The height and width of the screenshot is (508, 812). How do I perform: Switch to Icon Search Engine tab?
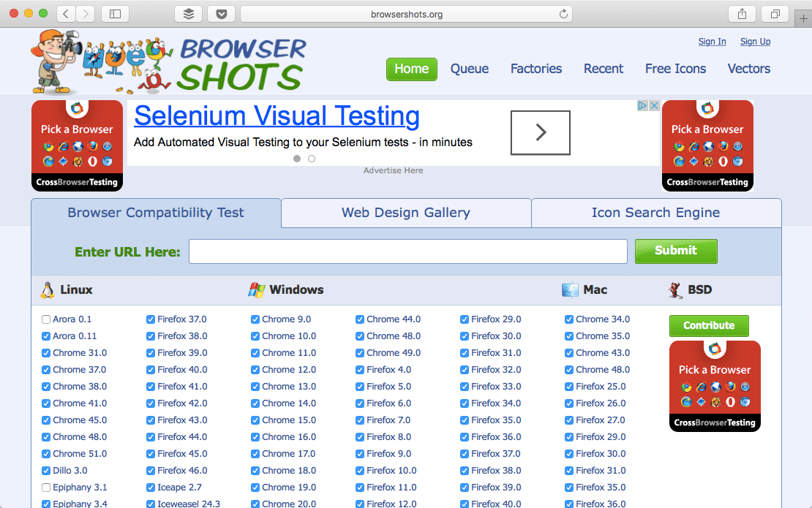click(x=656, y=213)
